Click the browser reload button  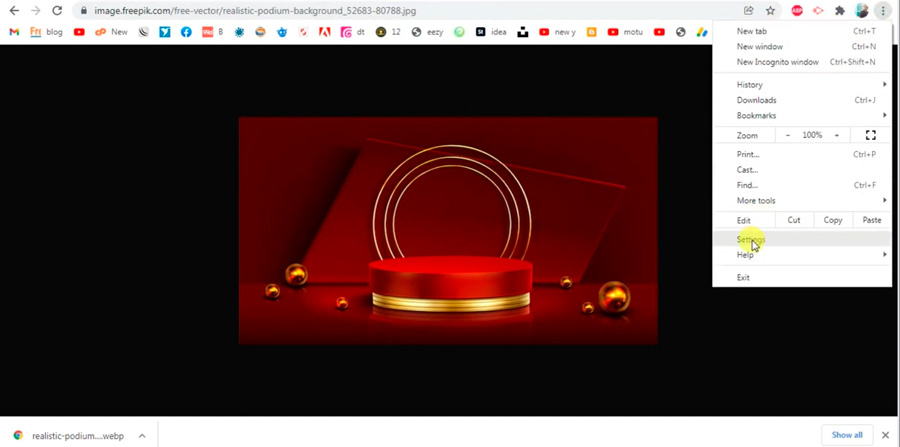pos(57,11)
